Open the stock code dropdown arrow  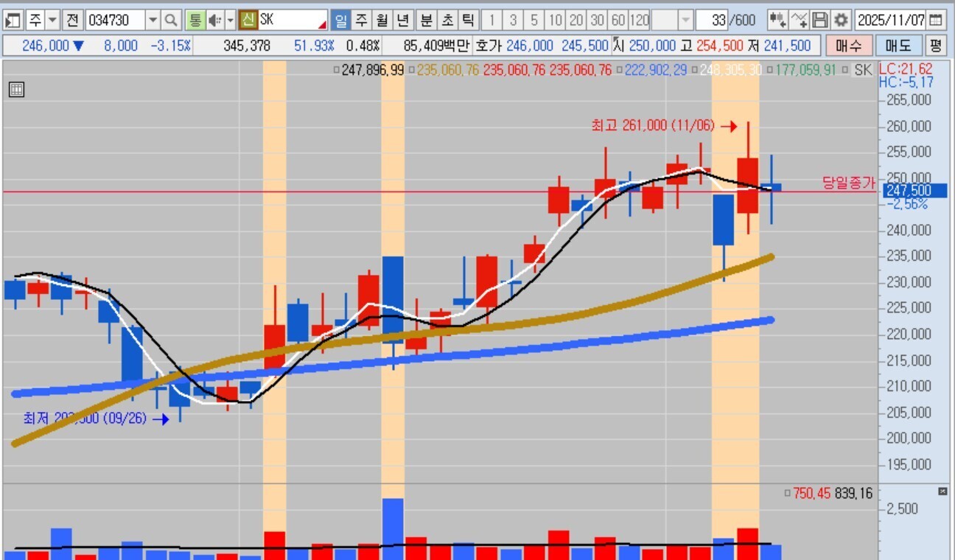153,20
